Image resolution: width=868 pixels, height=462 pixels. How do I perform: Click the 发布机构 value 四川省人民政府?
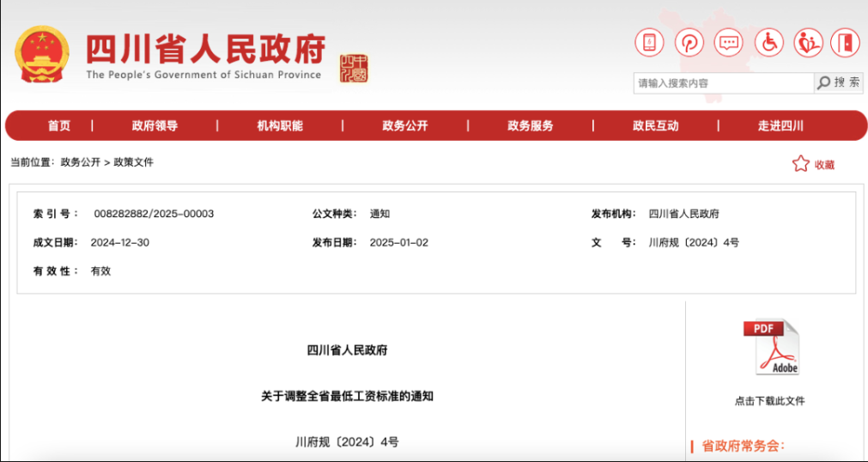click(683, 214)
